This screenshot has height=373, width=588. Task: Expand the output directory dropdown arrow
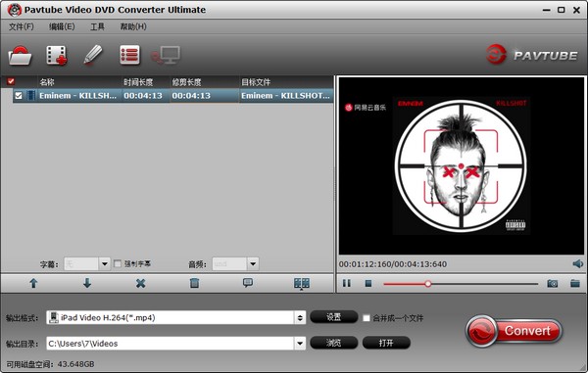click(300, 343)
